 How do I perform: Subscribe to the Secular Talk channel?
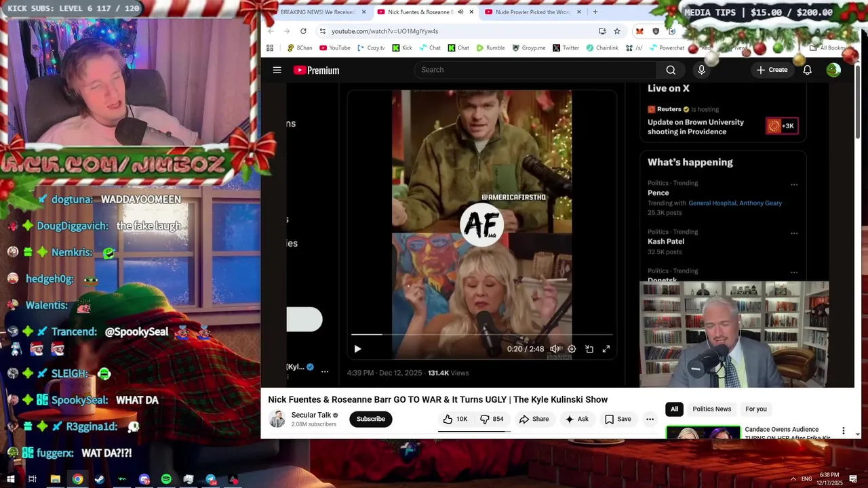(x=371, y=419)
